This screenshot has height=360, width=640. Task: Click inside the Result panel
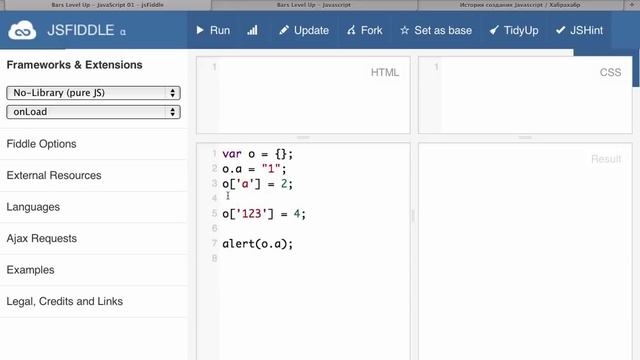pos(525,251)
